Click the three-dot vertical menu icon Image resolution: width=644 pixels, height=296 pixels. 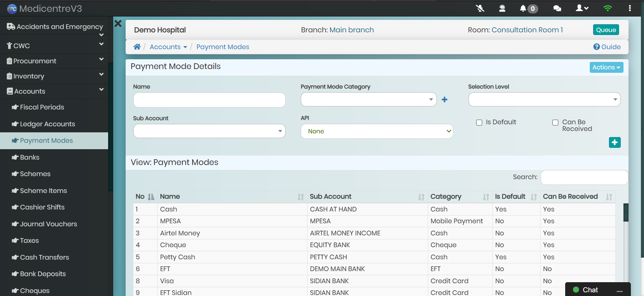tap(630, 8)
